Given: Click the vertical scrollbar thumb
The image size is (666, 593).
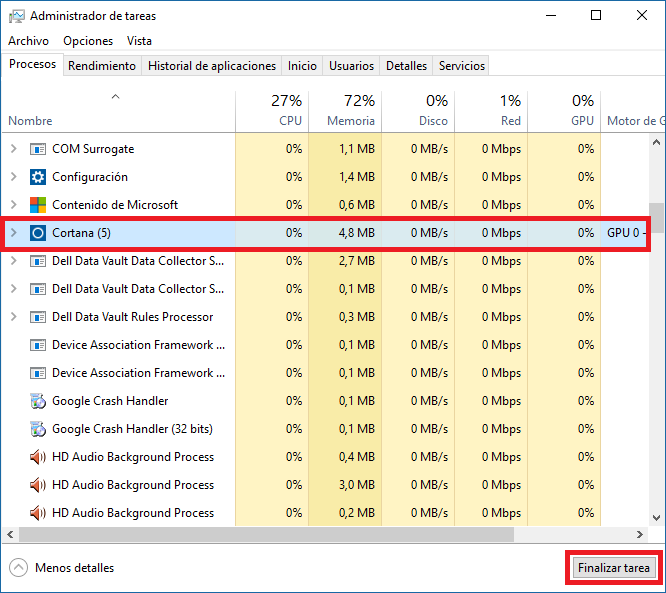Looking at the screenshot, I should click(x=657, y=217).
